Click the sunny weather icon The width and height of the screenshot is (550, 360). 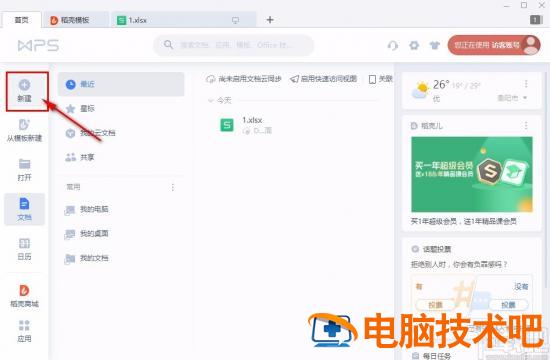click(x=420, y=90)
